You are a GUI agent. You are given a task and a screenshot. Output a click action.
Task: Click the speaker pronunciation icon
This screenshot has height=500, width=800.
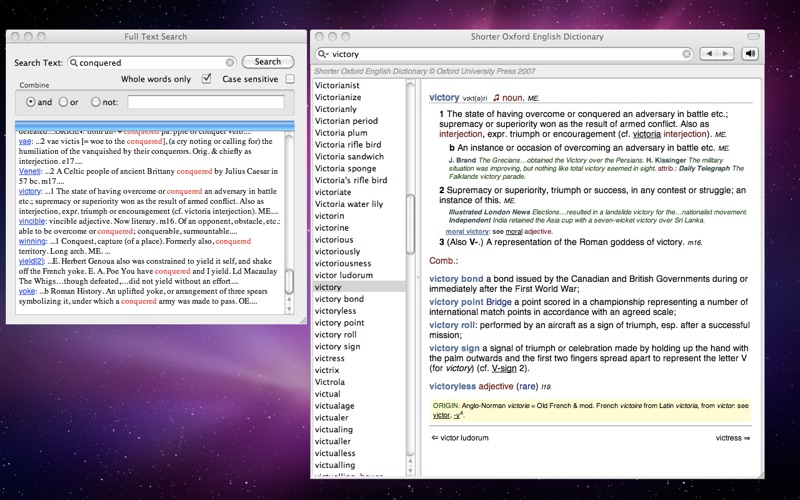[750, 54]
